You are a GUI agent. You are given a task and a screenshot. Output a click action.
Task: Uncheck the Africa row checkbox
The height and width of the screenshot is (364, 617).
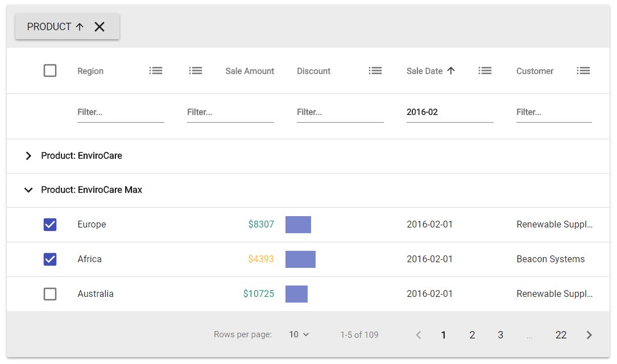point(50,259)
